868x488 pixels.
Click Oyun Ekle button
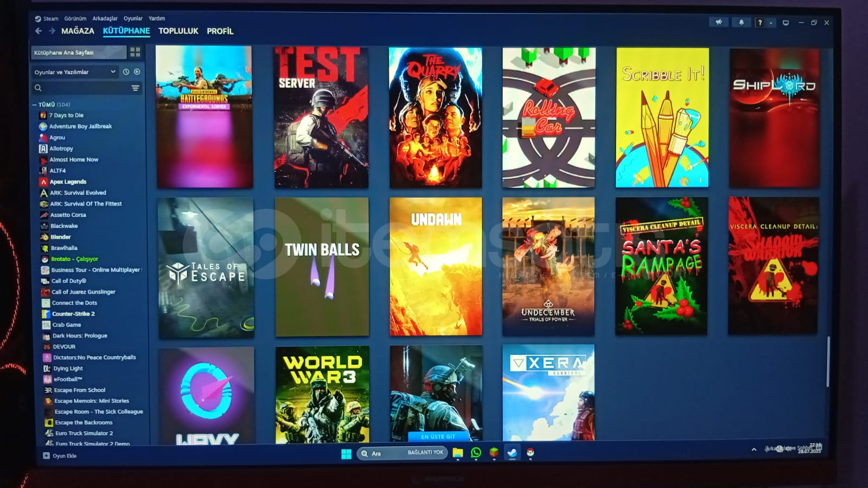pos(60,456)
